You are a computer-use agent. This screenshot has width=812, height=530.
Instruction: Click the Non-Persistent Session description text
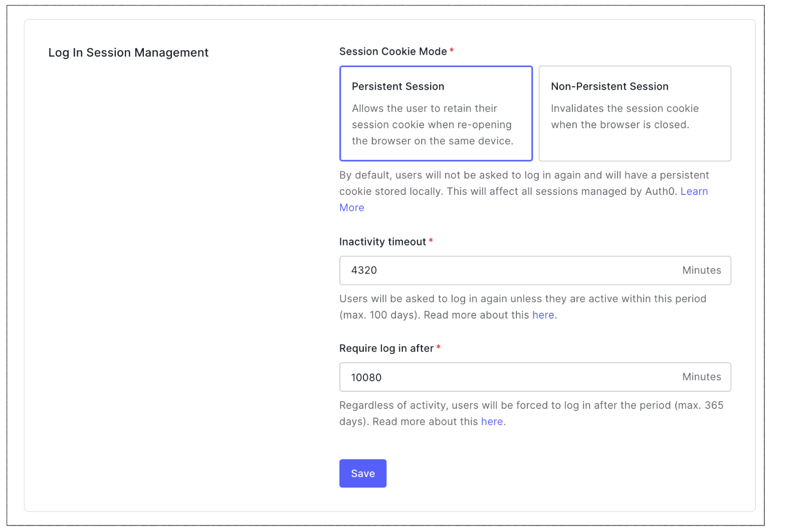pos(624,117)
